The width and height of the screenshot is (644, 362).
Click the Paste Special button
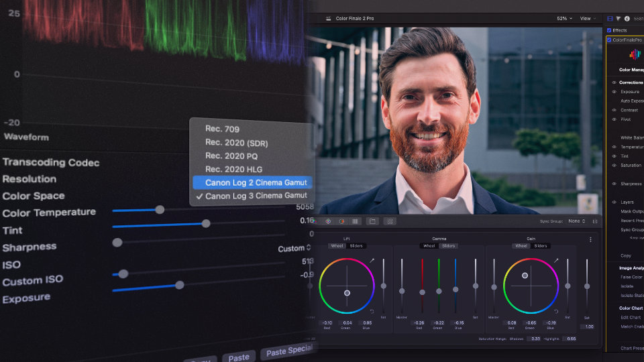tap(288, 351)
